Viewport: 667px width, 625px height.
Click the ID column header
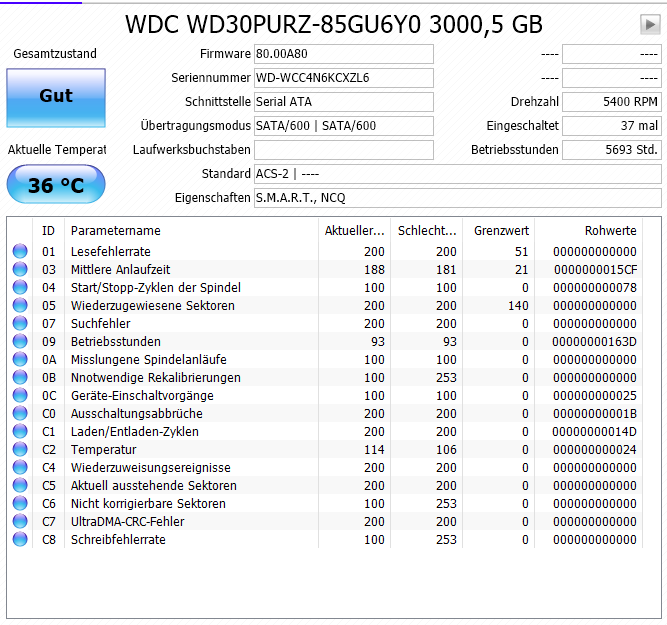coord(48,231)
